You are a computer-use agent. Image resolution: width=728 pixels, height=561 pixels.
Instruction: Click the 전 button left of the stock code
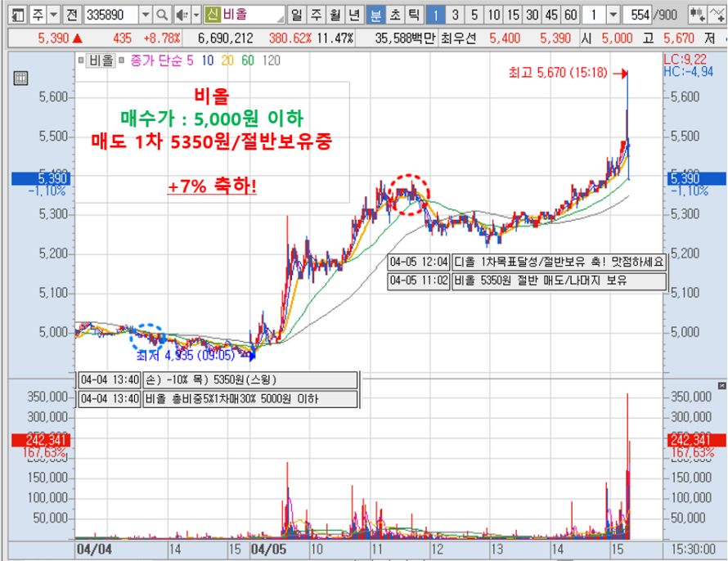tap(72, 15)
